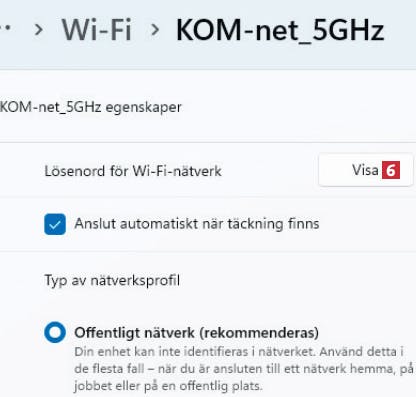416x397 pixels.
Task: Open the breadcrumb ellipsis for hidden levels
Action: point(5,28)
